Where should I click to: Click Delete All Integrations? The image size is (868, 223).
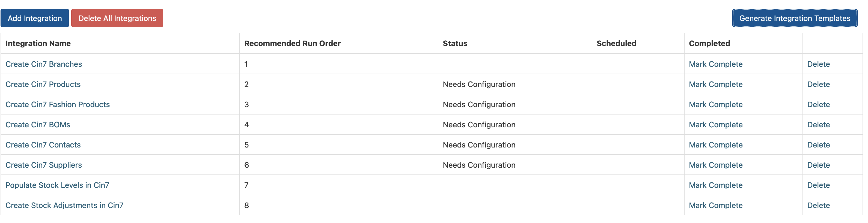pyautogui.click(x=117, y=18)
